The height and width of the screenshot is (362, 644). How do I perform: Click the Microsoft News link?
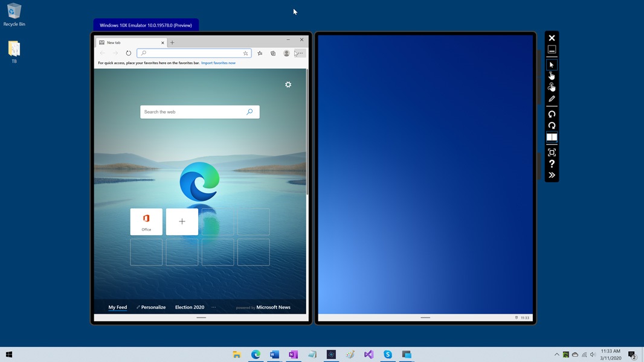[x=273, y=307]
